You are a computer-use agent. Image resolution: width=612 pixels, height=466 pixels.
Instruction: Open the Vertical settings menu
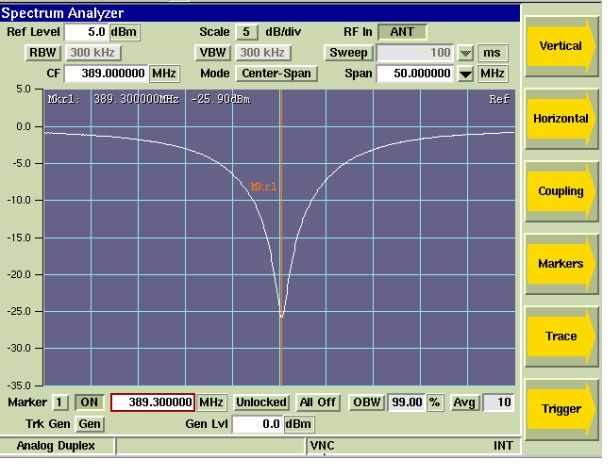tap(559, 46)
